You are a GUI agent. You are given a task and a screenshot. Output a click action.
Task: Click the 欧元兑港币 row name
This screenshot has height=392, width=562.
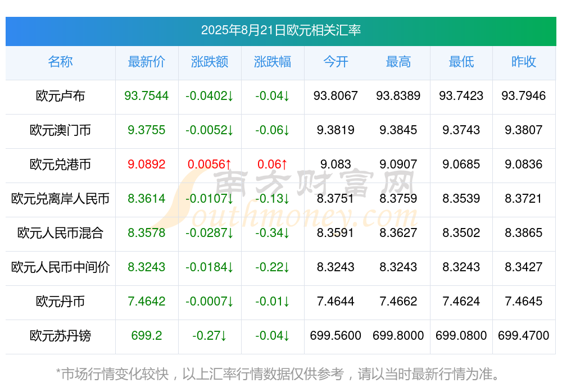(60, 165)
